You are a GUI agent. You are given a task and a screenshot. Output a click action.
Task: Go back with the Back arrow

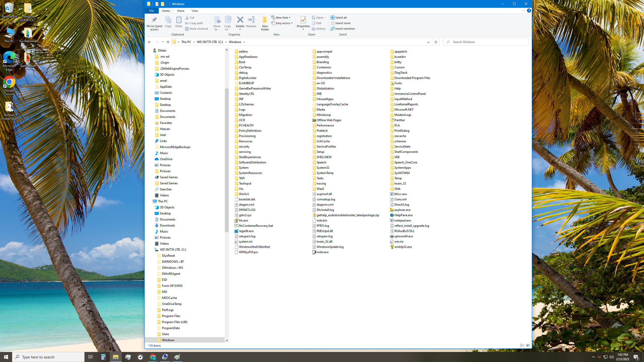(x=149, y=42)
